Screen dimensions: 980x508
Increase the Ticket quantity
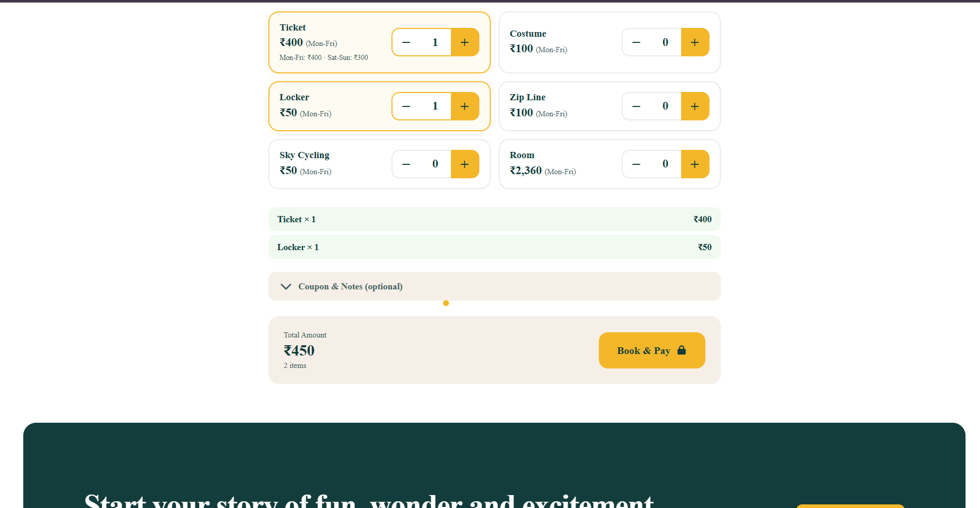465,42
